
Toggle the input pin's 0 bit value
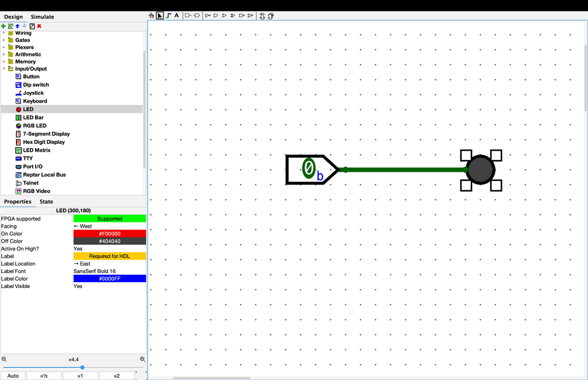tap(309, 168)
